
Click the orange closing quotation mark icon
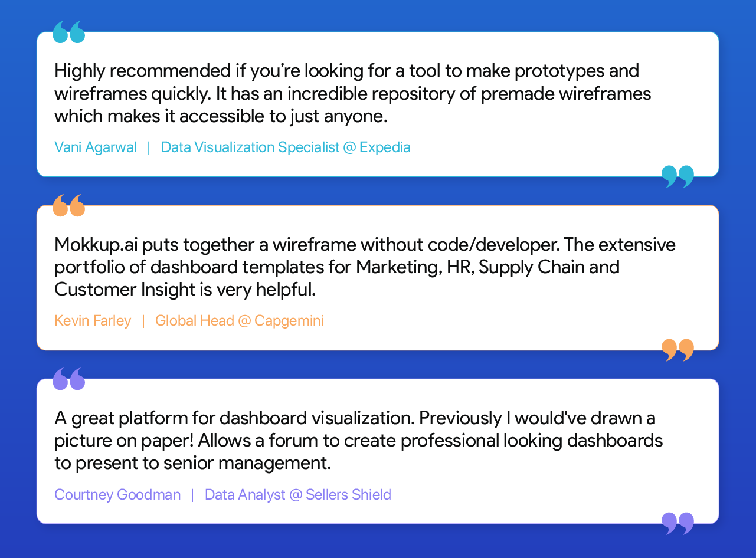click(x=678, y=350)
